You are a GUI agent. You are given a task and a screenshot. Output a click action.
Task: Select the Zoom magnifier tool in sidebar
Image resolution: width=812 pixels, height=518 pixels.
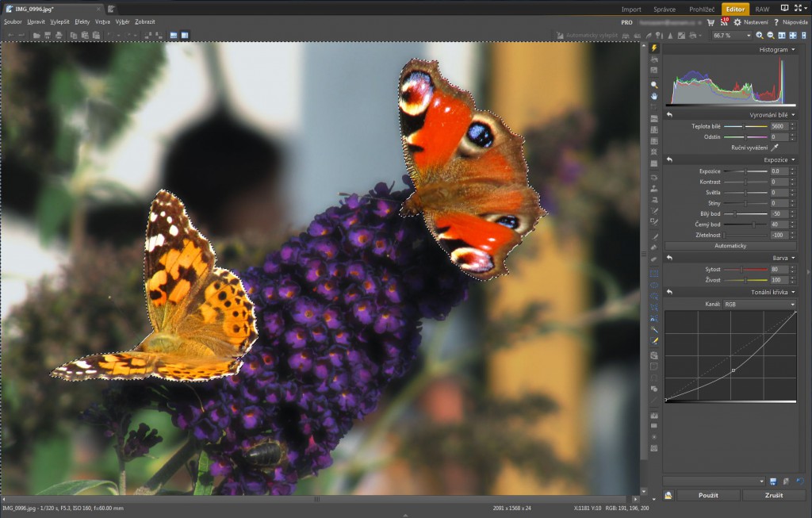click(x=654, y=84)
